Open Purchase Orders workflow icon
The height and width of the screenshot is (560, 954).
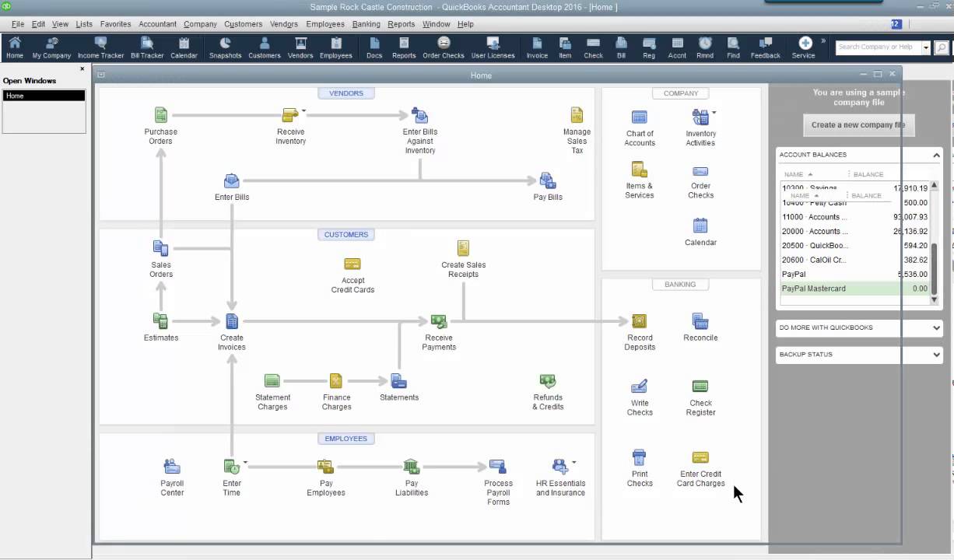tap(161, 116)
